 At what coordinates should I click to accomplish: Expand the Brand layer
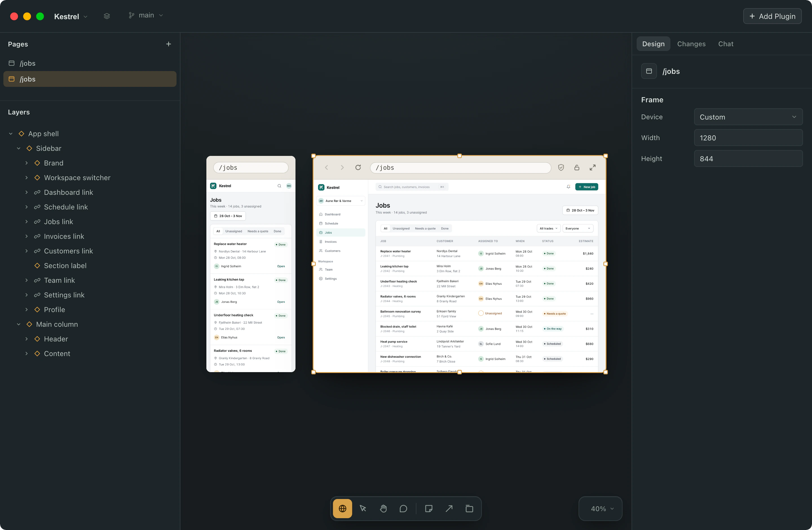[26, 163]
